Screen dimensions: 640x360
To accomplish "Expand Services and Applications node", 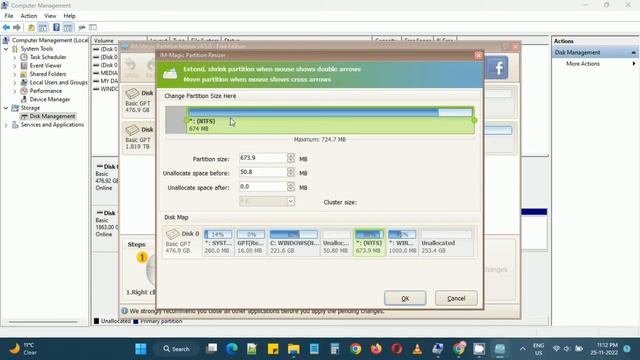I will pos(6,125).
